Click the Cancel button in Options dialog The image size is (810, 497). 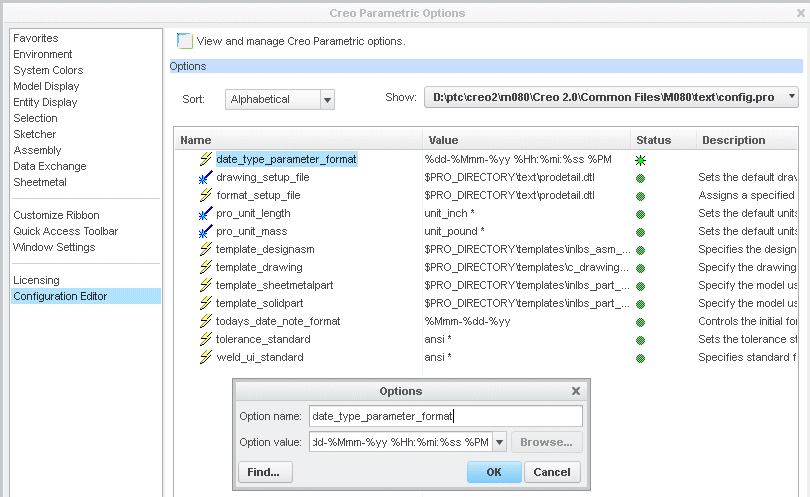(x=551, y=472)
